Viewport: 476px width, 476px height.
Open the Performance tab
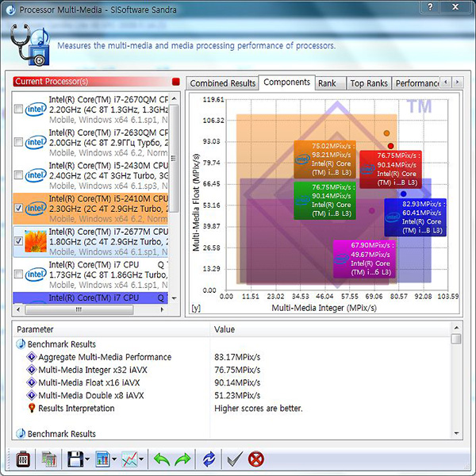[x=416, y=83]
